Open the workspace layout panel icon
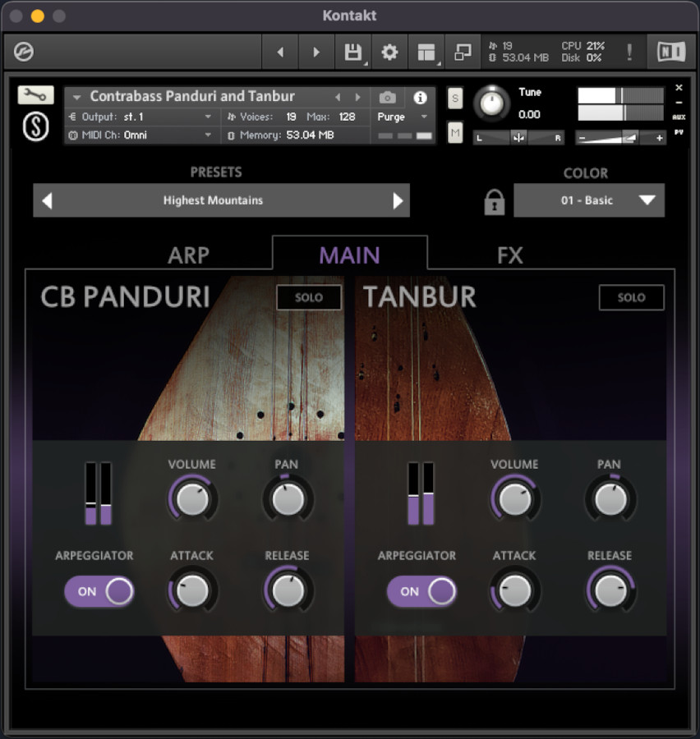This screenshot has height=739, width=700. point(426,52)
